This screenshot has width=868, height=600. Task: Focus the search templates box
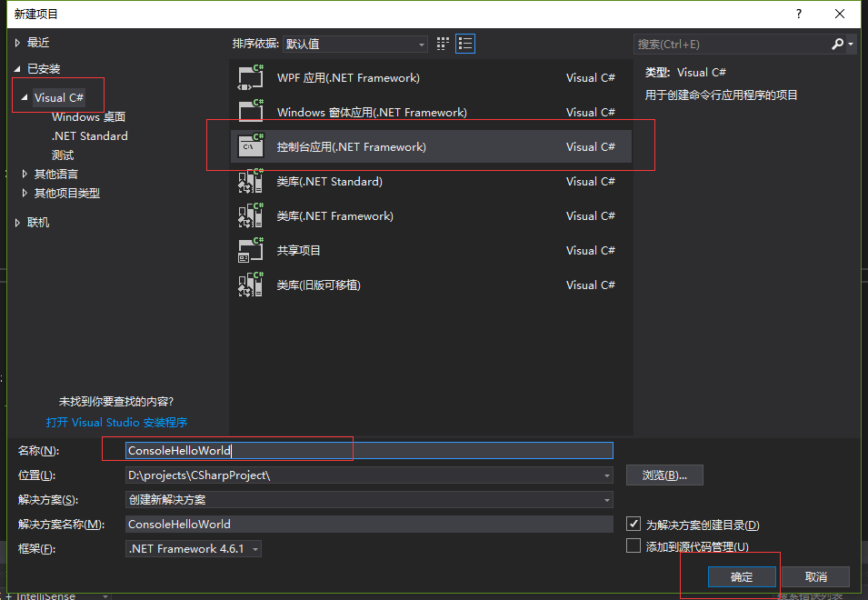tap(731, 44)
